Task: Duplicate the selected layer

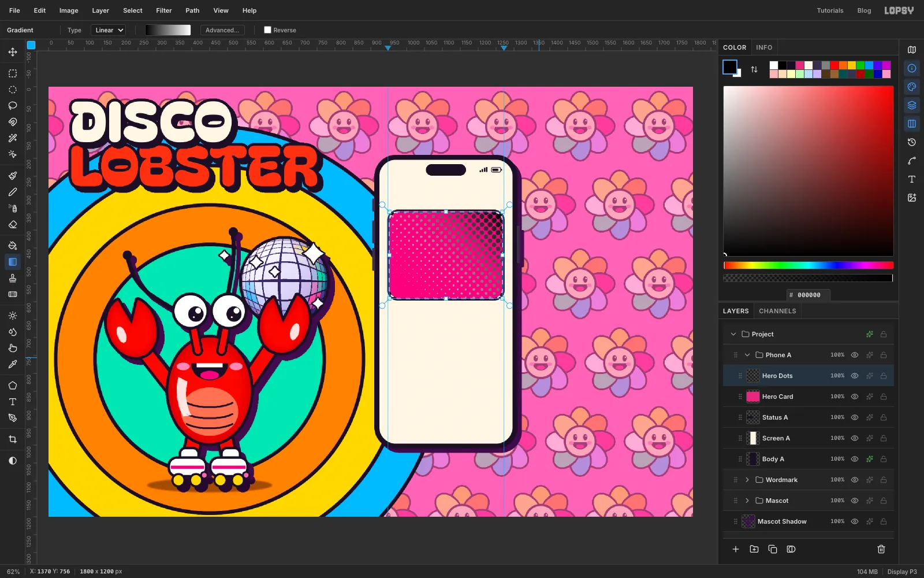Action: coord(773,549)
